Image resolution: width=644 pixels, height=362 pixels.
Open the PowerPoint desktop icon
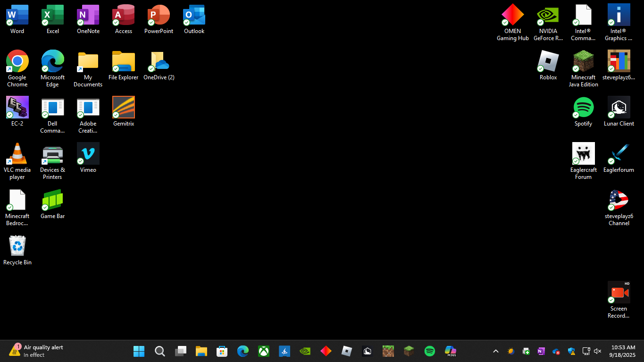[159, 16]
